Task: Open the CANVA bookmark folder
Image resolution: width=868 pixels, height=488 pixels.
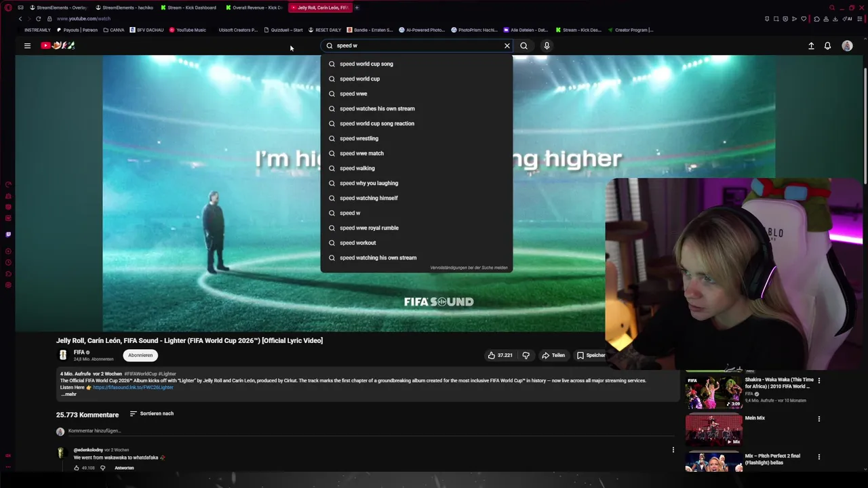Action: 114,30
